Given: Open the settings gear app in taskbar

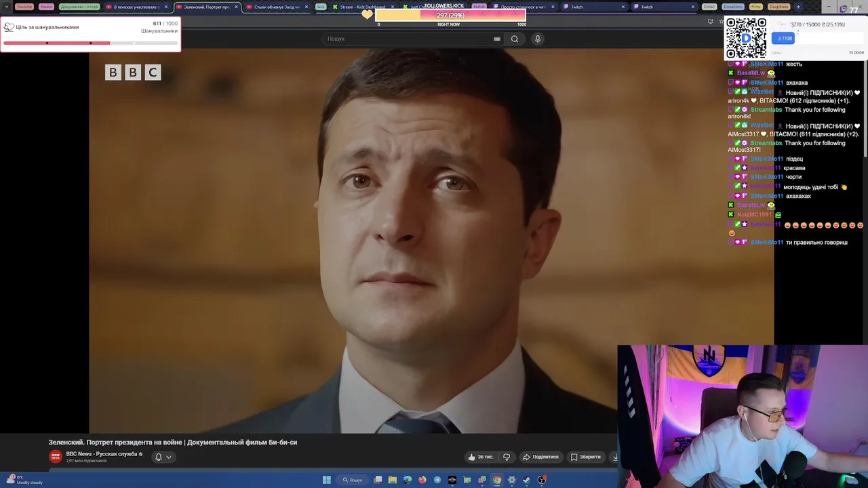Looking at the screenshot, I should [512, 480].
